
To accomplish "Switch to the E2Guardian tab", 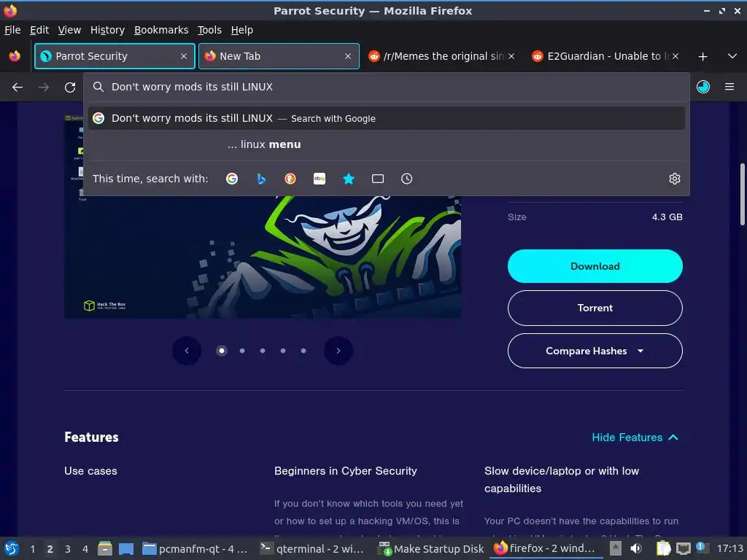I will pos(605,56).
